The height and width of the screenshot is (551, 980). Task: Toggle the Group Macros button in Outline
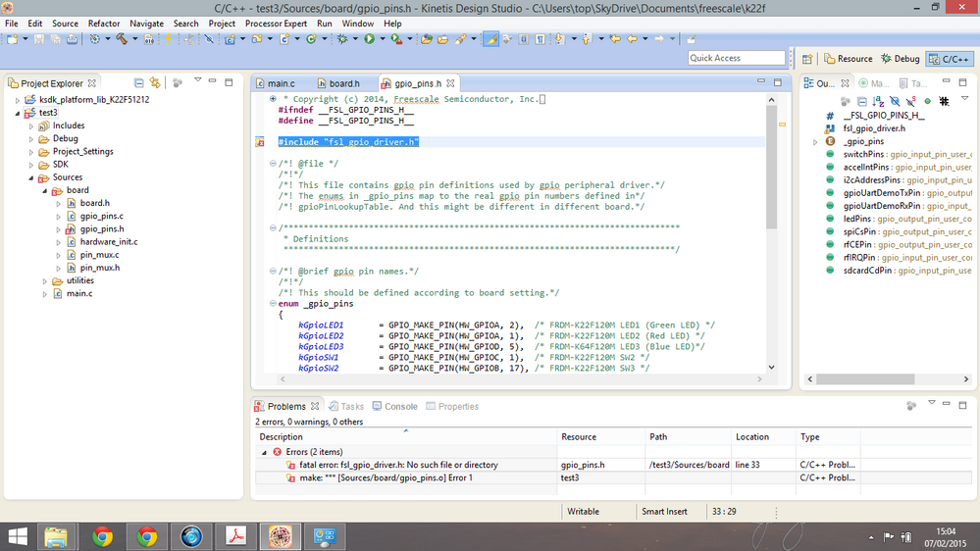pyautogui.click(x=944, y=101)
